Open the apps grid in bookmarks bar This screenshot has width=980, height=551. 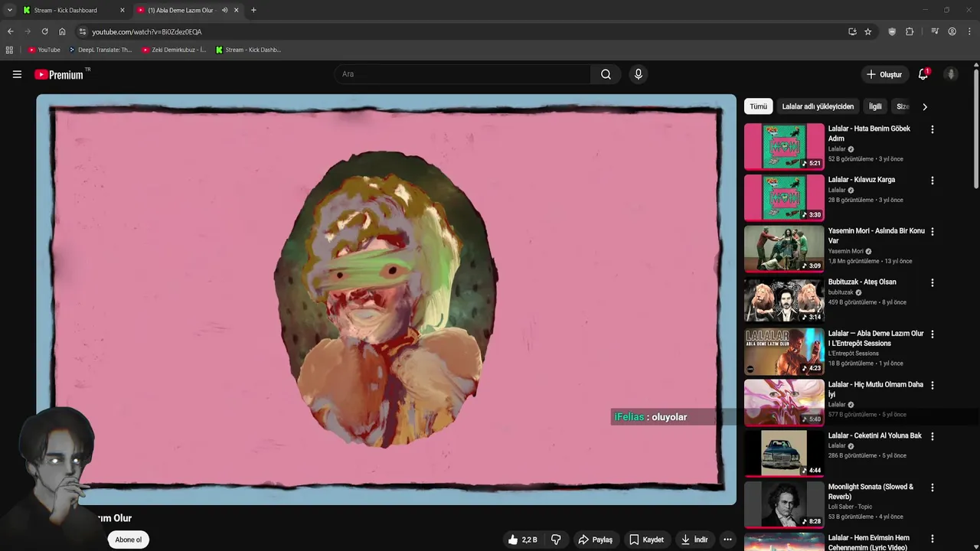(x=9, y=50)
